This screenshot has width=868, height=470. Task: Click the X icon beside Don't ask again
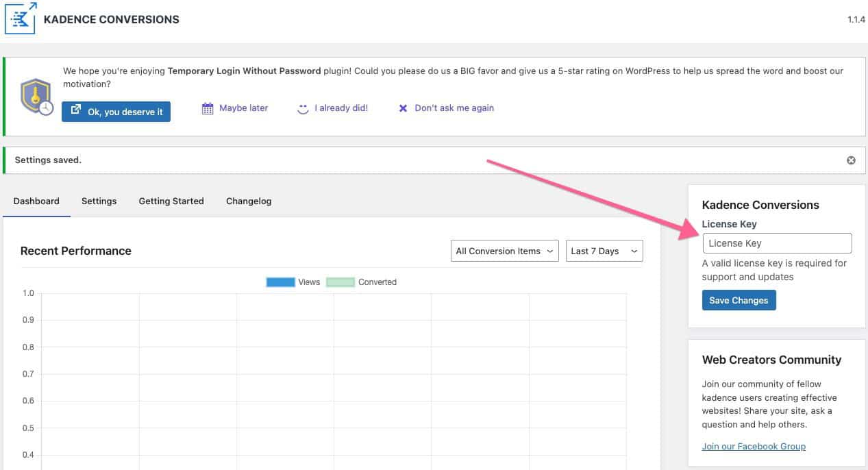pyautogui.click(x=403, y=108)
